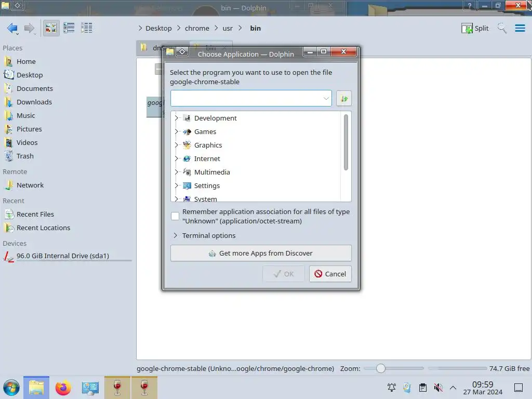Launch Firefox from the taskbar
This screenshot has width=532, height=399.
63,388
